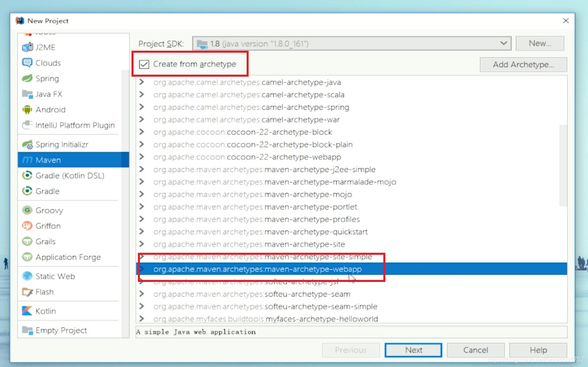Select Maven project type label
The image size is (588, 367).
tap(48, 160)
